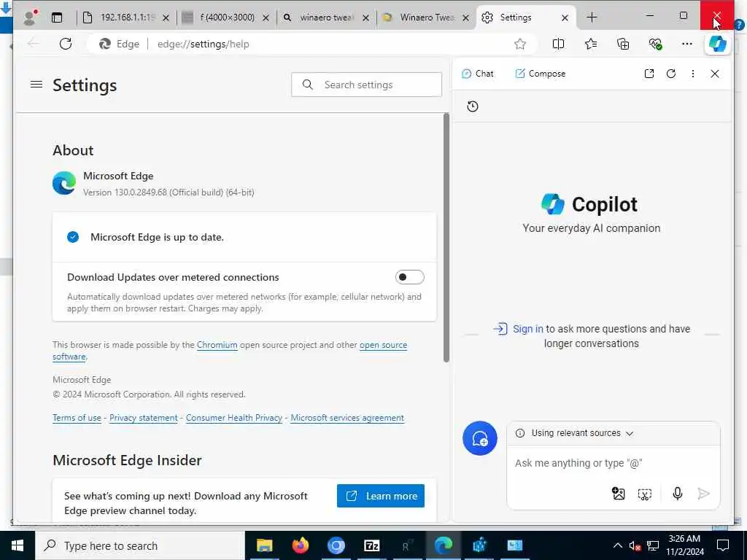Viewport: 747px width, 560px height.
Task: Start a new Copilot topic
Action: point(480,438)
